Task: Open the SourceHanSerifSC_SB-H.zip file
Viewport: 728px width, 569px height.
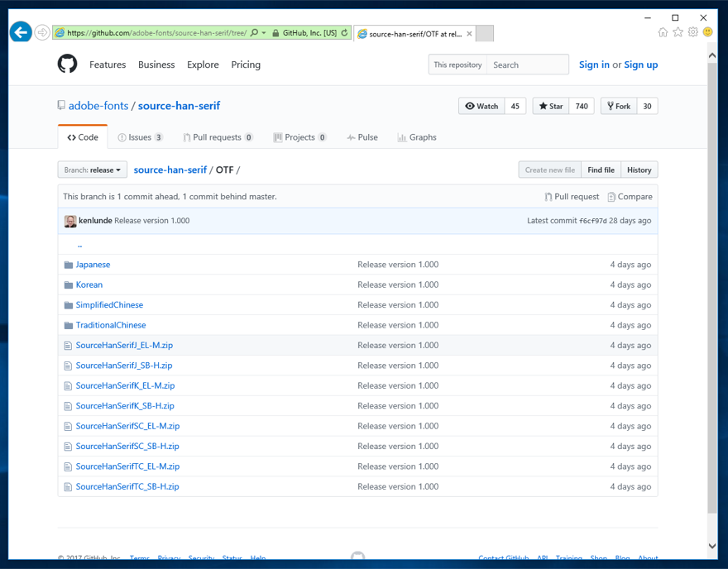Action: (127, 446)
